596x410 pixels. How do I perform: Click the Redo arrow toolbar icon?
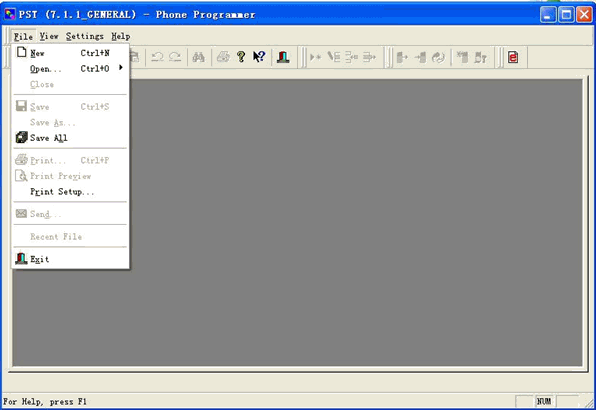coord(175,57)
